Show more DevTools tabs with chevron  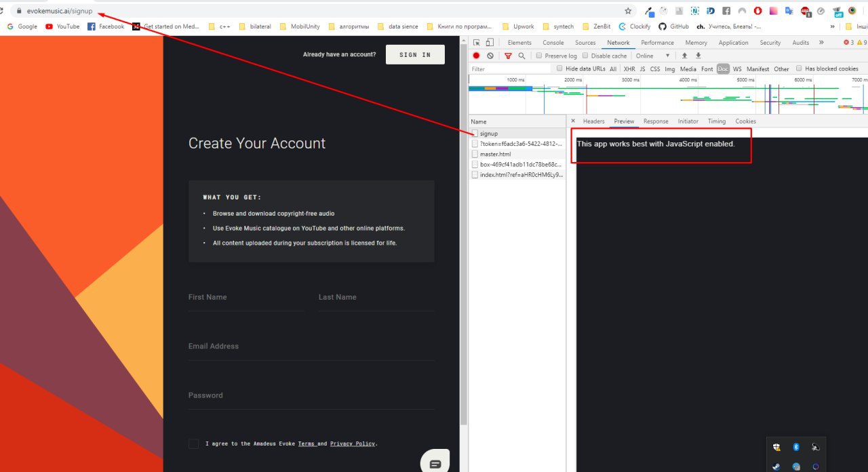tap(821, 42)
